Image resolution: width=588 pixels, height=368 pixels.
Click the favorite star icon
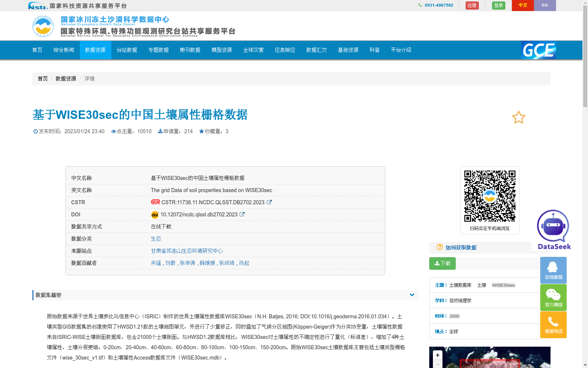pyautogui.click(x=519, y=117)
